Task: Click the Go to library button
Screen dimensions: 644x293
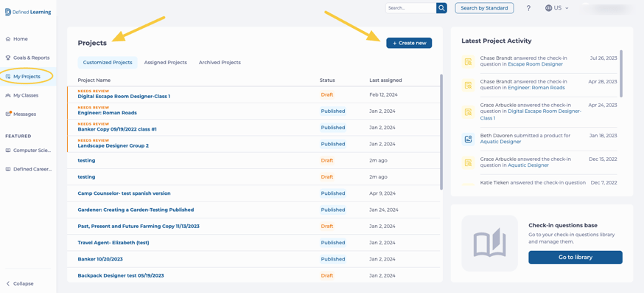Action: click(575, 257)
